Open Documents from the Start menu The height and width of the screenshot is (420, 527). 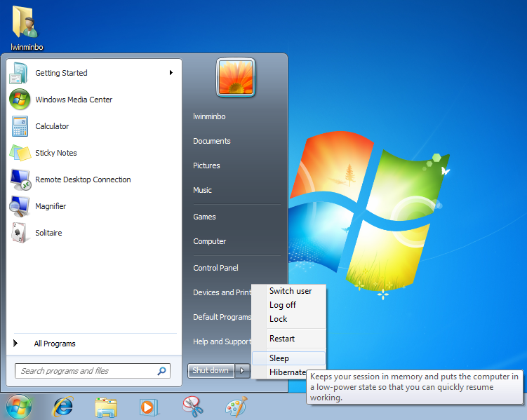(x=212, y=141)
